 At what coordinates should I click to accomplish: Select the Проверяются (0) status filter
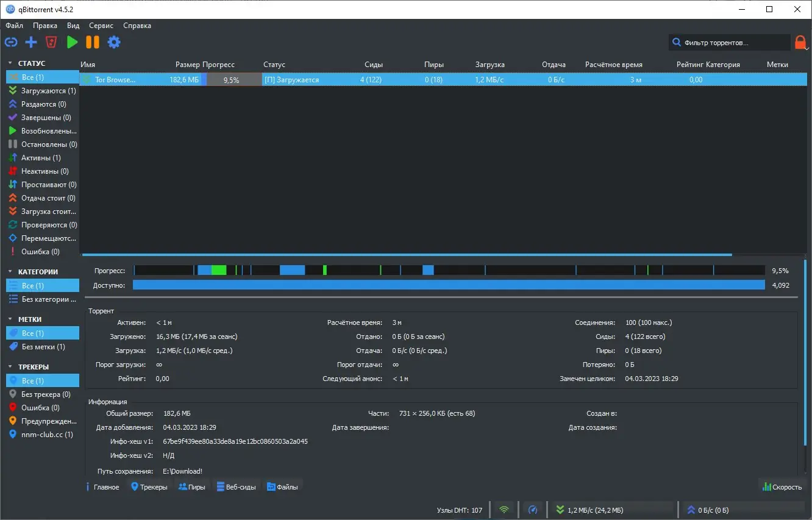(x=43, y=225)
